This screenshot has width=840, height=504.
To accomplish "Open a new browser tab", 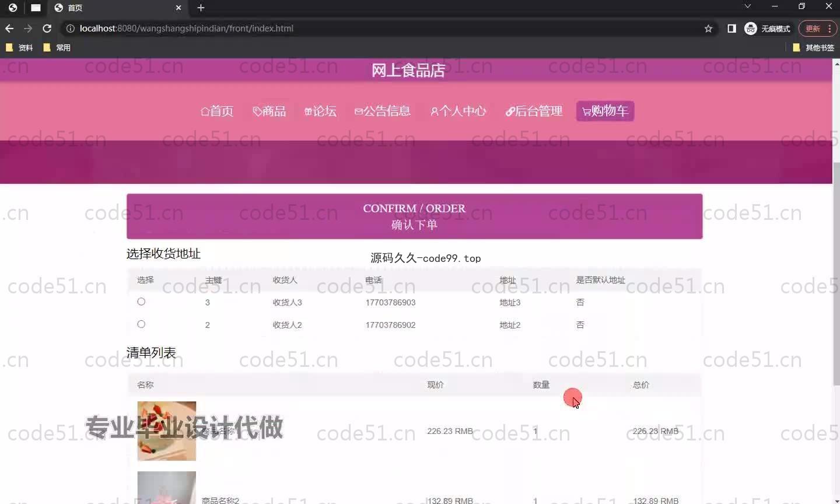I will (201, 8).
